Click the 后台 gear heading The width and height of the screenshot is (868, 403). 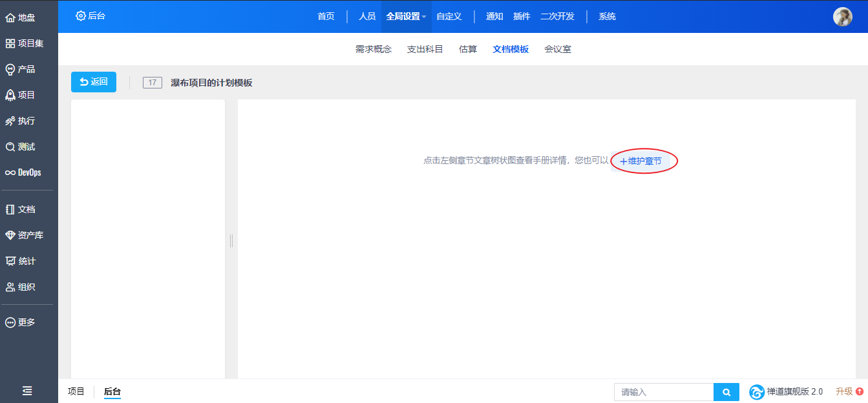(x=90, y=15)
